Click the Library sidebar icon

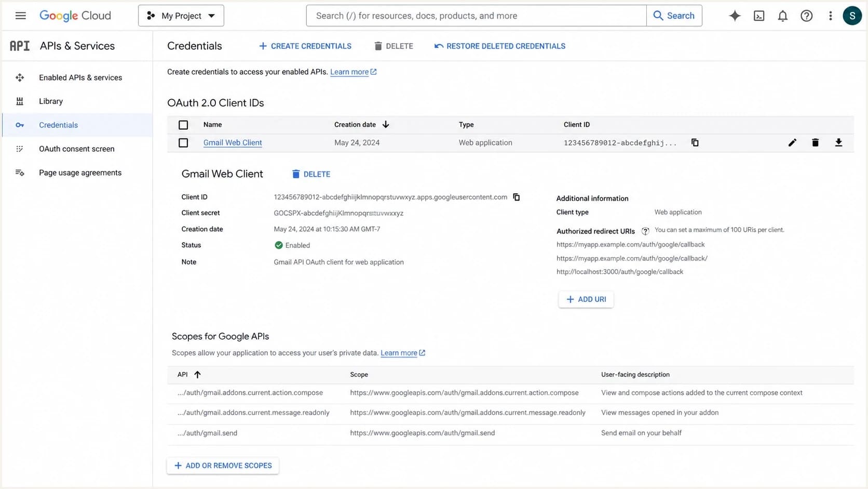[20, 101]
